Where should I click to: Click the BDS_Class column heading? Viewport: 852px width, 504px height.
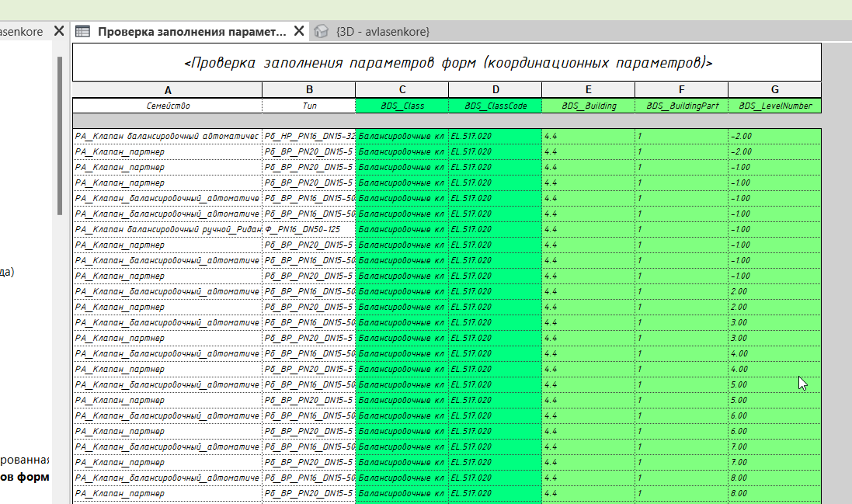[x=402, y=106]
